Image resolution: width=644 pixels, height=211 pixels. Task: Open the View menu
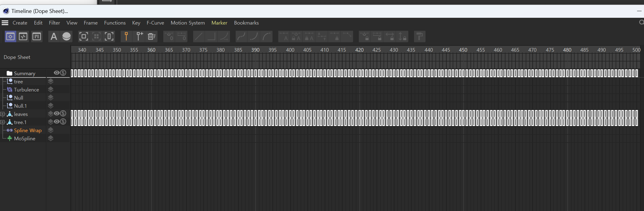pyautogui.click(x=72, y=23)
